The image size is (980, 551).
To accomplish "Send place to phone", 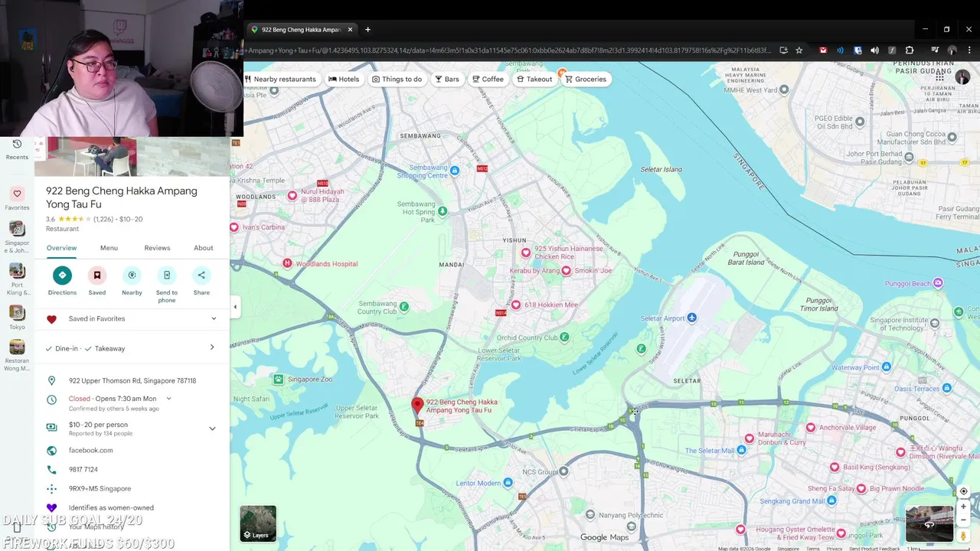I will coord(167,275).
